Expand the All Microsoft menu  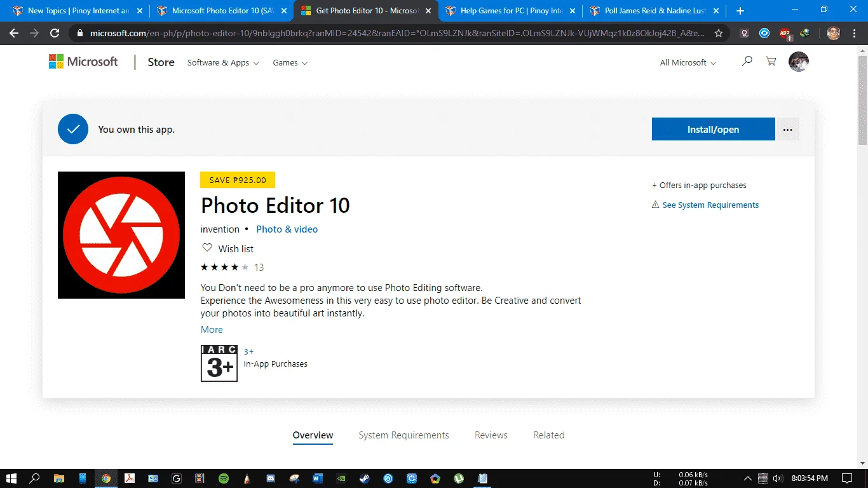tap(688, 62)
